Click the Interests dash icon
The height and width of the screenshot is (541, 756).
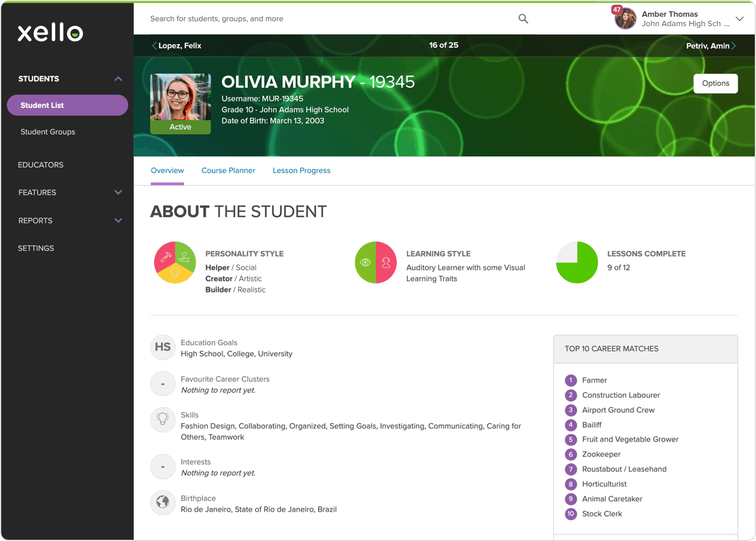pos(163,467)
